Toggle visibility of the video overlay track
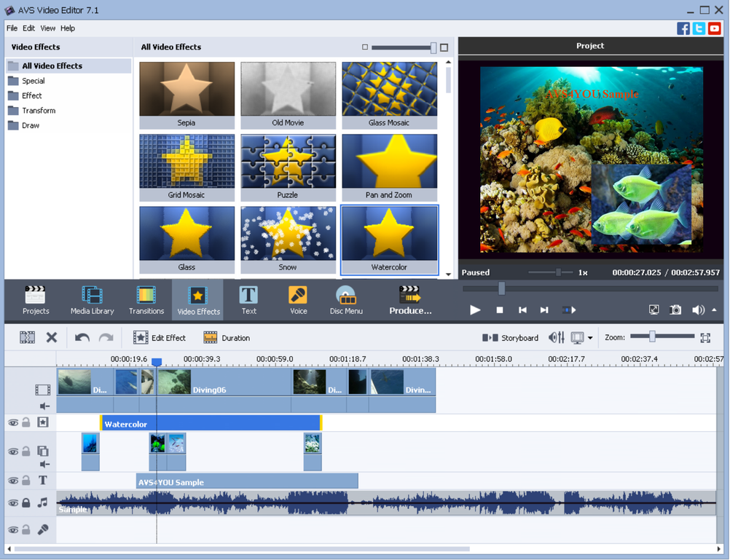Image resolution: width=730 pixels, height=560 pixels. point(13,451)
